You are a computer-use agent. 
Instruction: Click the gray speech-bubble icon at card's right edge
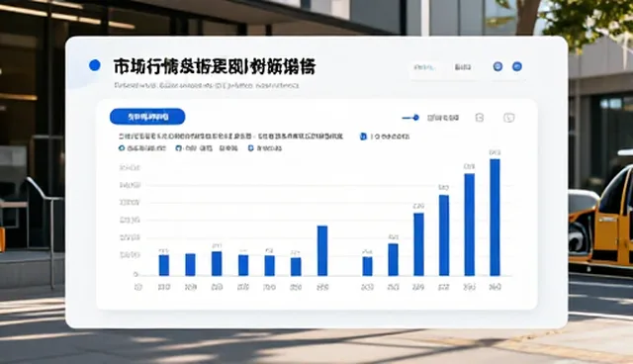[508, 118]
